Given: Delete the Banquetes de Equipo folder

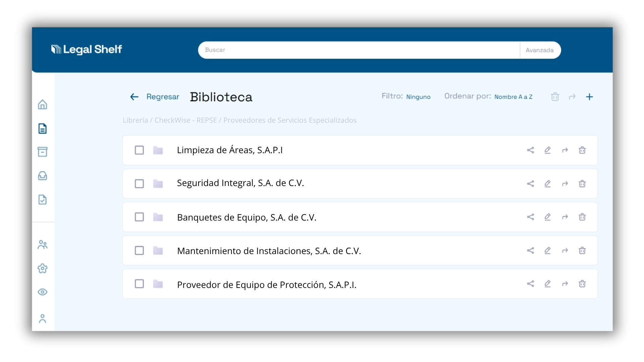Looking at the screenshot, I should [582, 217].
